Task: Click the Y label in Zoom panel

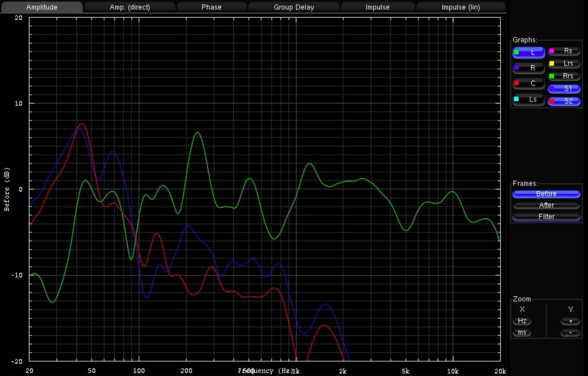Action: point(570,309)
